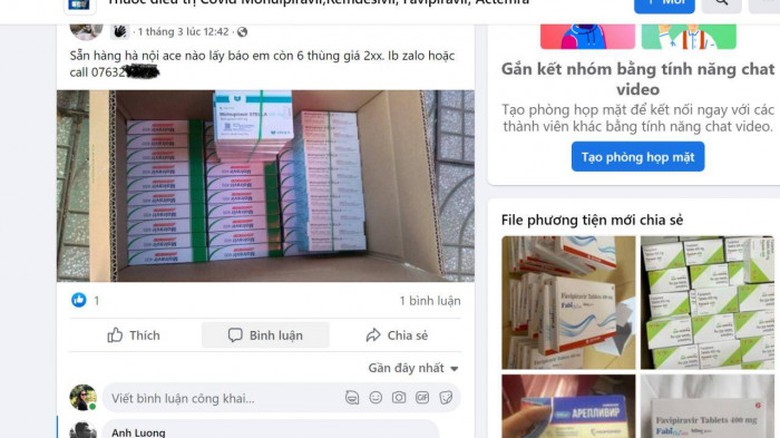
Task: Click the Bình luận comment button
Action: click(x=265, y=335)
